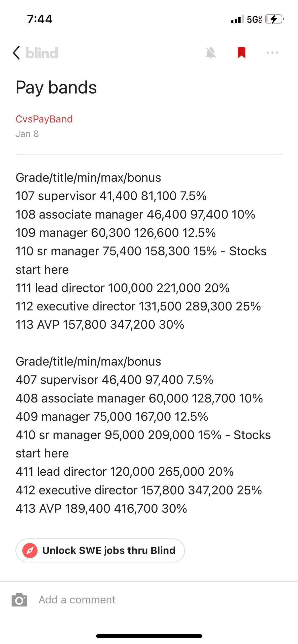The image size is (298, 644).
Task: Tap the Jan 8 post date
Action: tap(27, 134)
